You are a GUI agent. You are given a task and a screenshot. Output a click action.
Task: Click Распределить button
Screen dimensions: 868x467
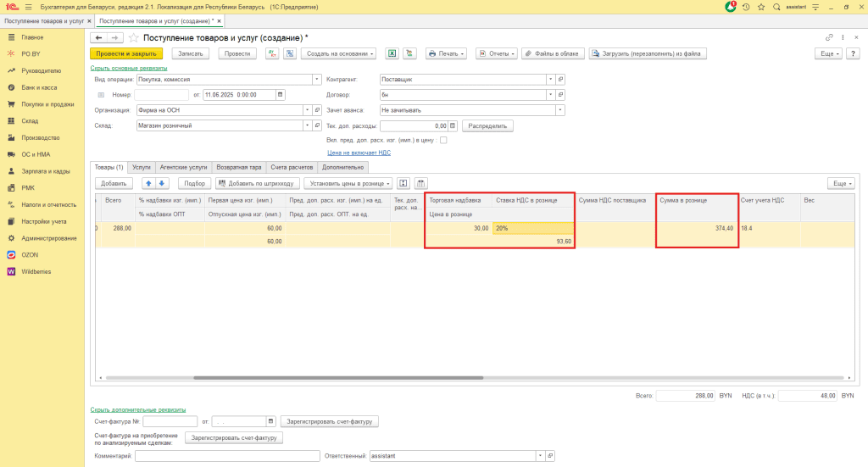tap(487, 126)
